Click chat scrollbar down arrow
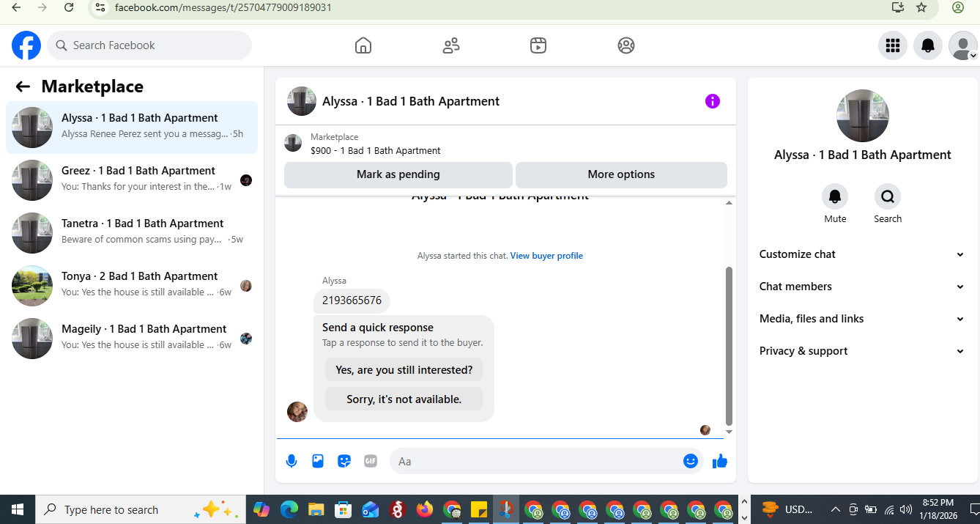The height and width of the screenshot is (524, 980). (x=729, y=432)
